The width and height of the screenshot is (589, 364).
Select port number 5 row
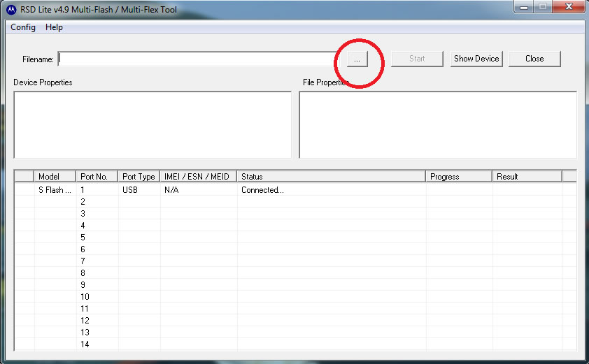295,238
